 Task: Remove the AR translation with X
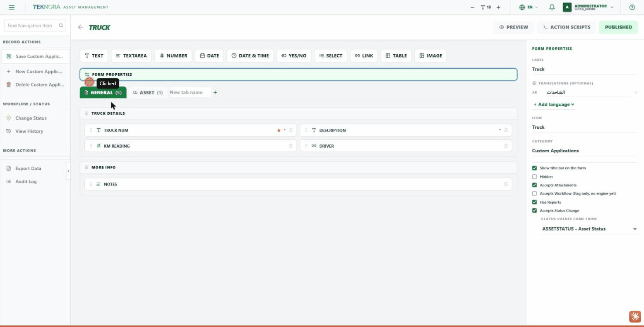(636, 92)
